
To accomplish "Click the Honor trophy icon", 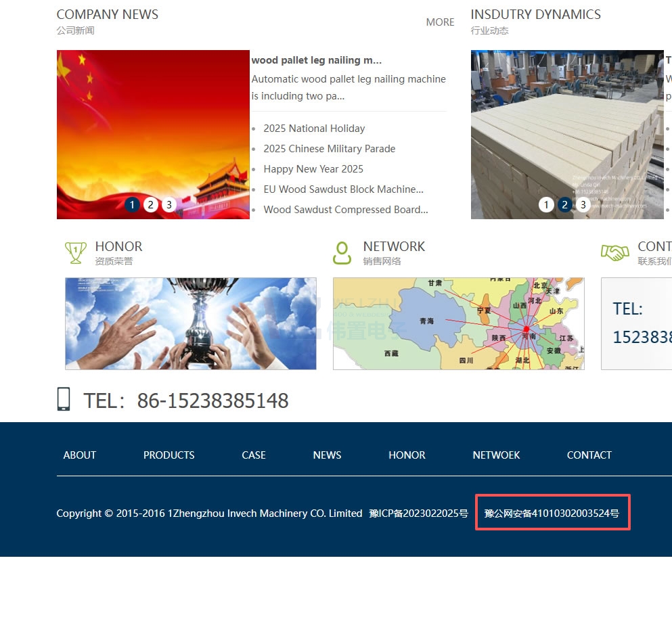I will coord(76,253).
